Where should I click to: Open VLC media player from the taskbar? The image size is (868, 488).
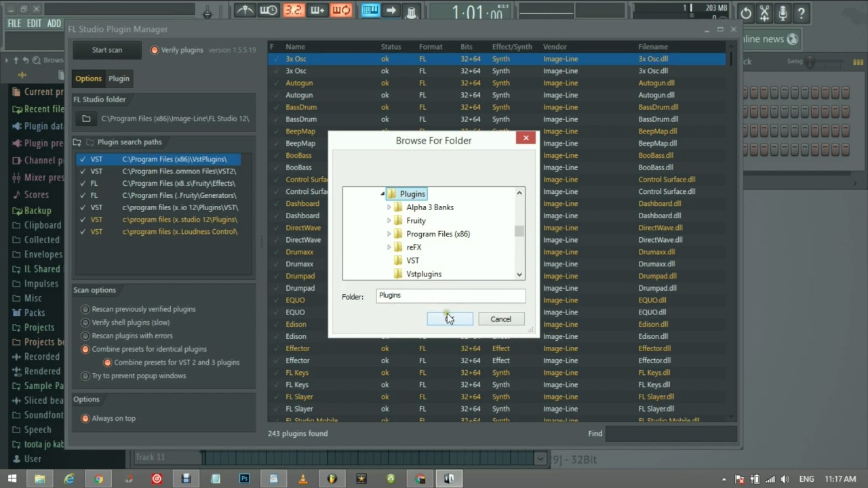pyautogui.click(x=302, y=479)
